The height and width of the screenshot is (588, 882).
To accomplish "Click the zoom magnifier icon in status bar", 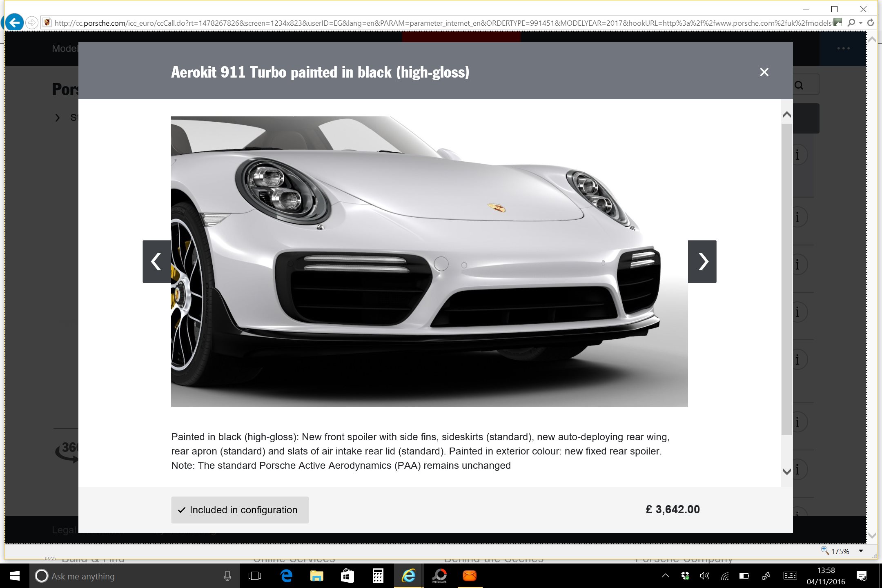I will (824, 550).
